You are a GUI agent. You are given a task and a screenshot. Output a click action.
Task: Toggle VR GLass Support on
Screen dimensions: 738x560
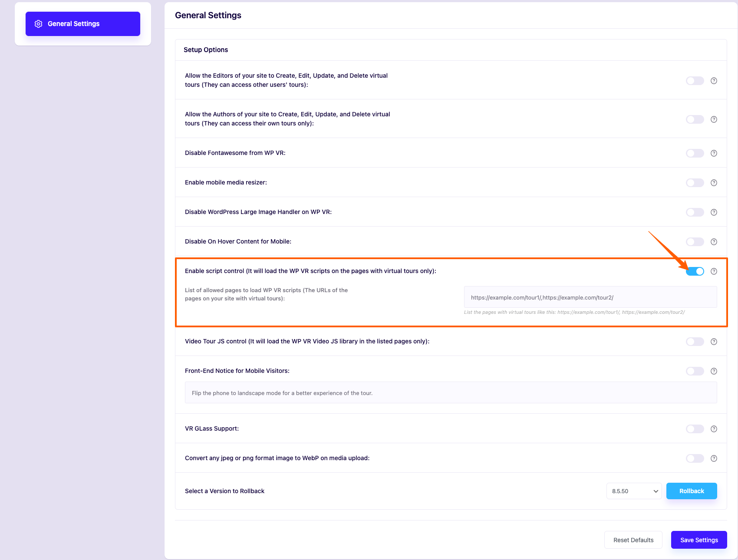pyautogui.click(x=695, y=429)
